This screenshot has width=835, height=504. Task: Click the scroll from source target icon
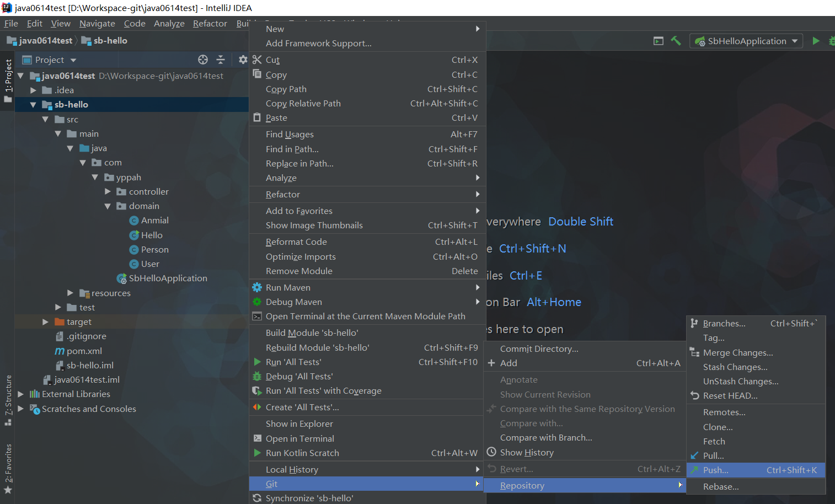pos(203,60)
